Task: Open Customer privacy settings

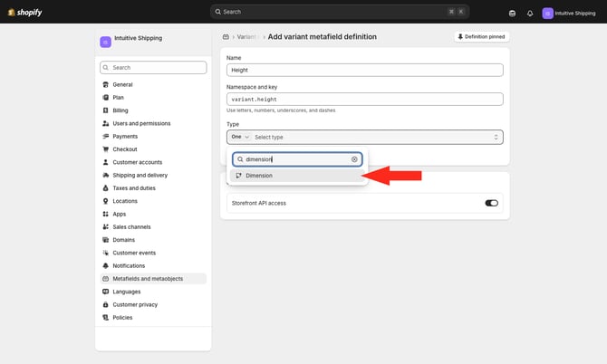Action: (x=135, y=305)
